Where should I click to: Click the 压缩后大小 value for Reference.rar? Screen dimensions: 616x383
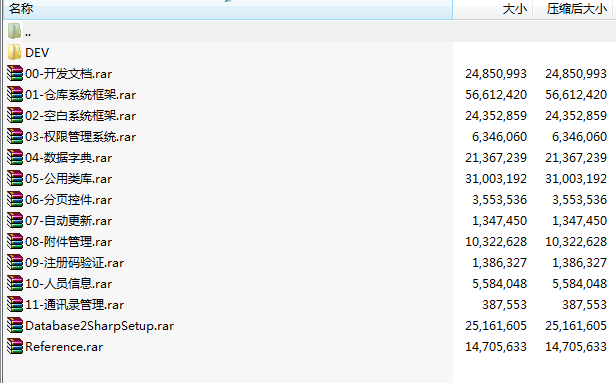pyautogui.click(x=576, y=347)
